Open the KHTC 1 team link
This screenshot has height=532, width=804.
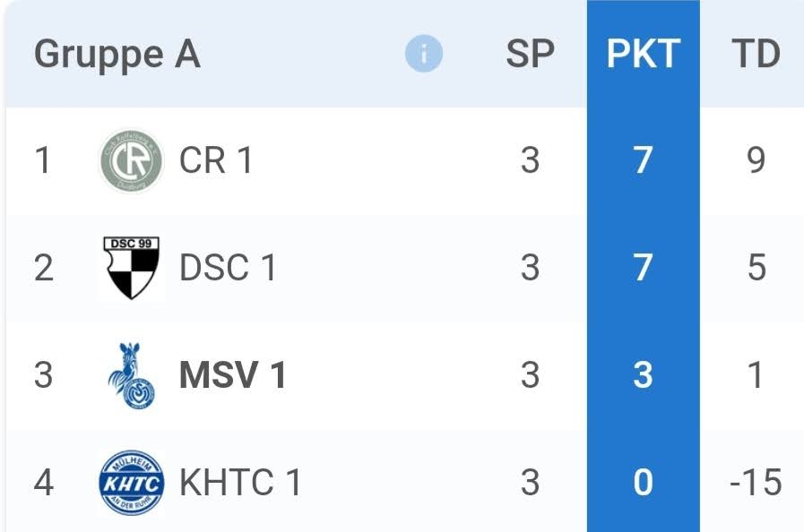[240, 483]
